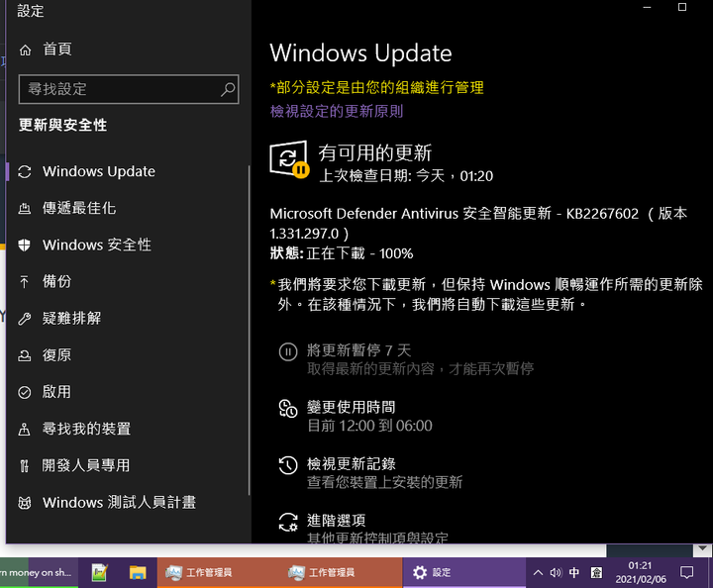Maximize the settings window

pos(682,7)
